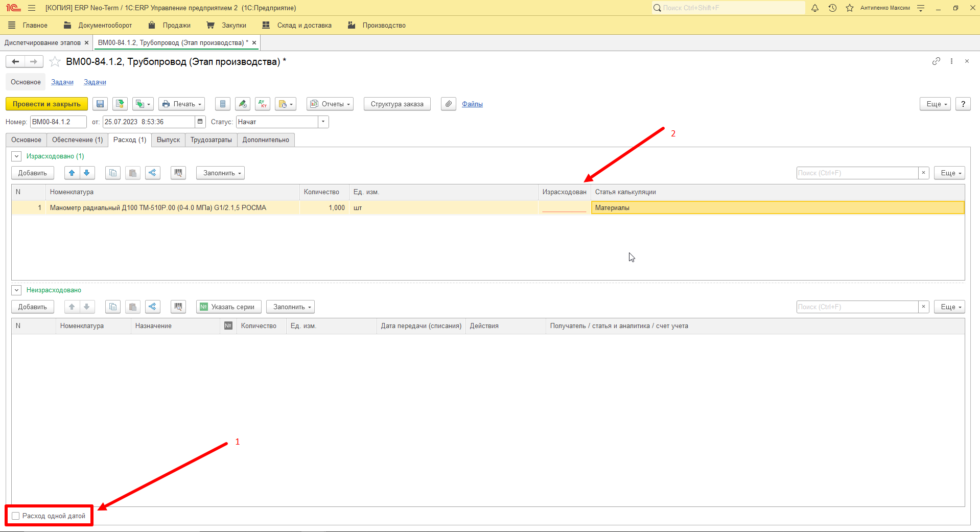Open the Производство menu section
The height and width of the screenshot is (532, 980).
(377, 25)
